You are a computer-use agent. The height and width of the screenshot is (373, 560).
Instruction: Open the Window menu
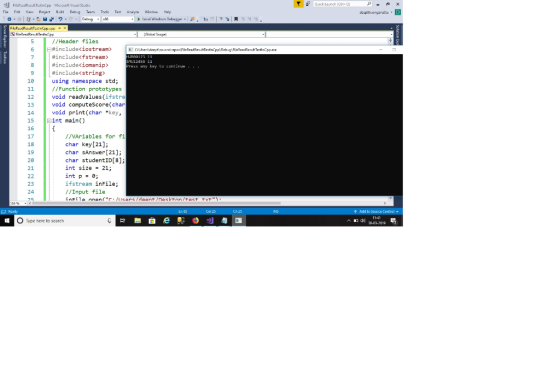[151, 12]
